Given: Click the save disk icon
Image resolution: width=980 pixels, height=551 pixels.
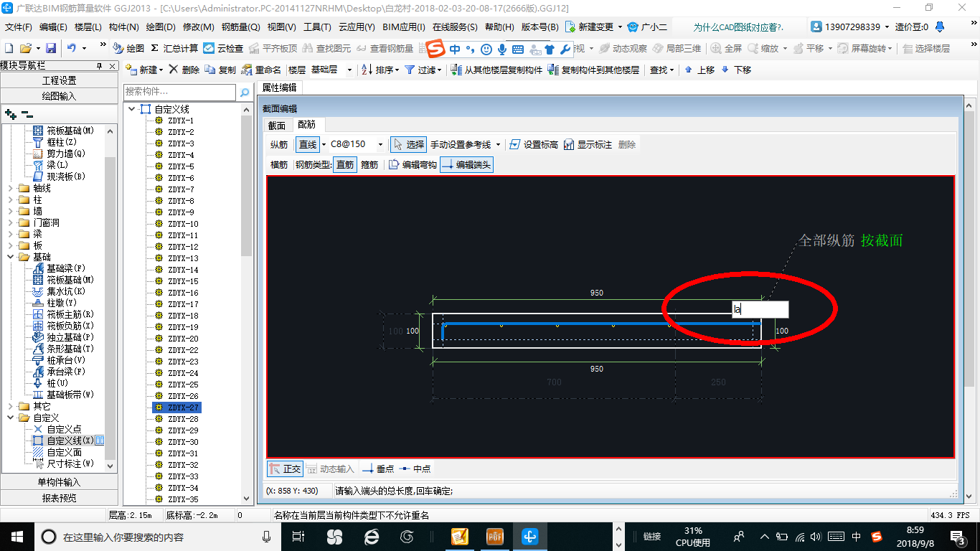Looking at the screenshot, I should coord(51,48).
